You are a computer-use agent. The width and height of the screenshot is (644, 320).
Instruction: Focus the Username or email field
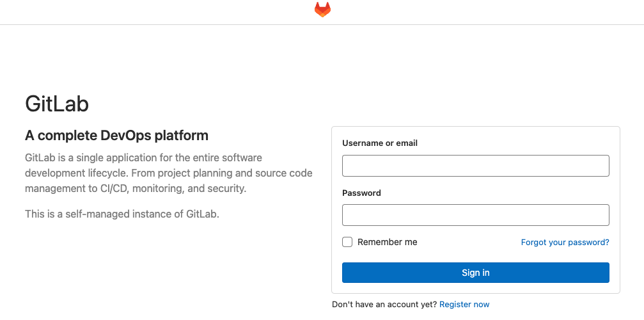[476, 166]
